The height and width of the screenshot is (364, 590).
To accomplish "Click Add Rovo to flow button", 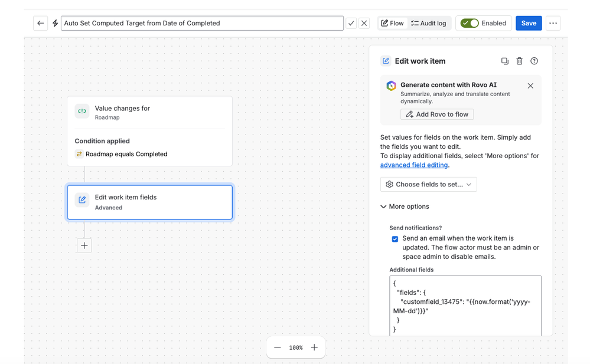I will 437,114.
